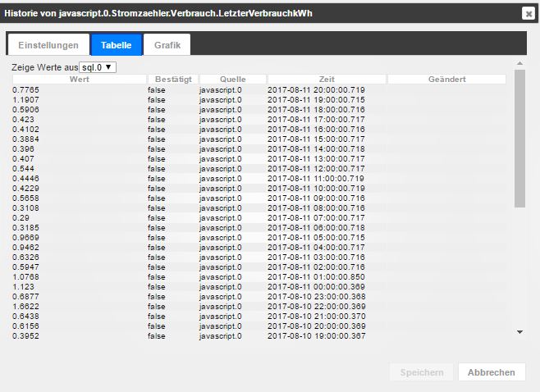Click the Zeit column header

click(x=327, y=80)
